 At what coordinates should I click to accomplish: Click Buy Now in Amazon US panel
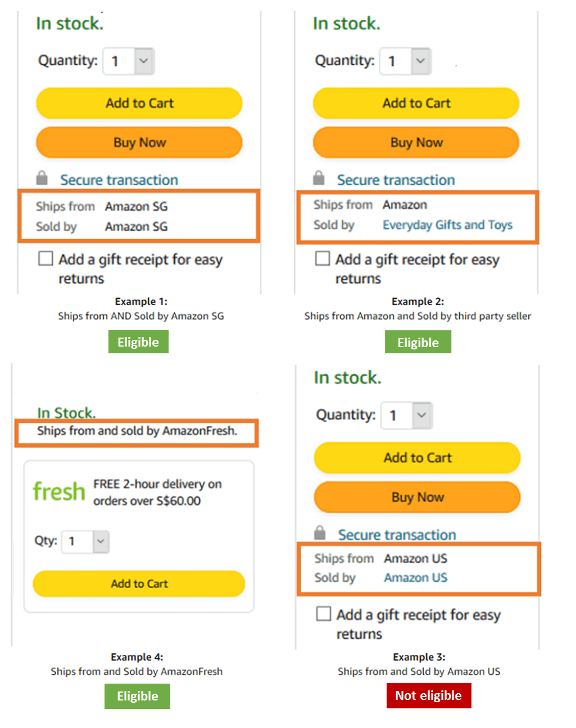pyautogui.click(x=418, y=497)
